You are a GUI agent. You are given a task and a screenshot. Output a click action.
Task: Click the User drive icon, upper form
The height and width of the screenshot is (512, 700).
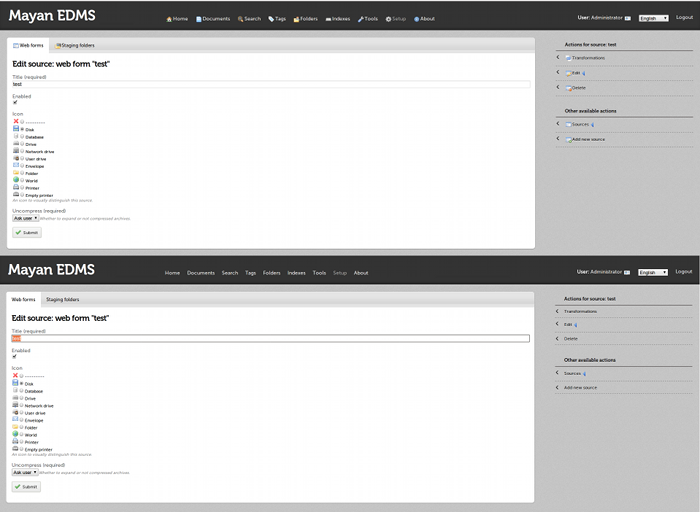[16, 158]
